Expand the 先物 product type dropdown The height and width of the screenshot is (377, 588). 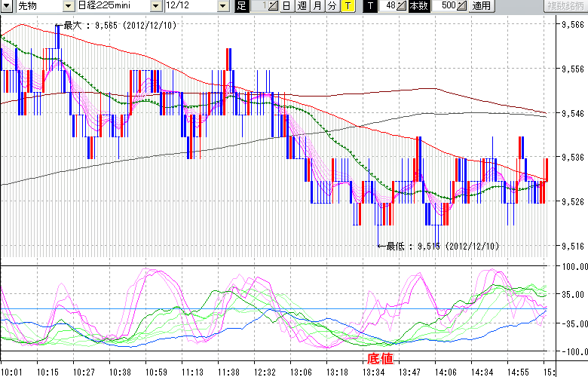click(x=69, y=6)
